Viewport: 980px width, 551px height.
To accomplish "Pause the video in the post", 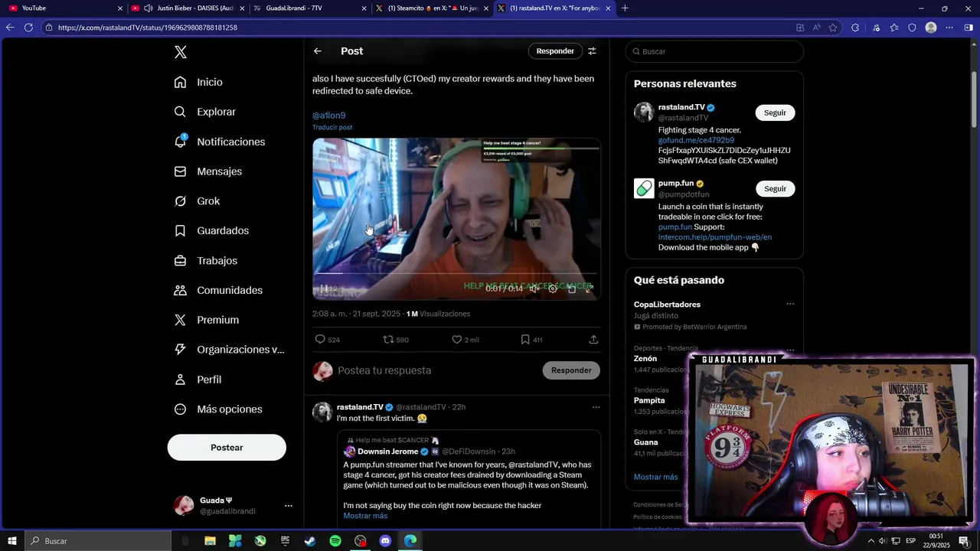I will point(325,289).
